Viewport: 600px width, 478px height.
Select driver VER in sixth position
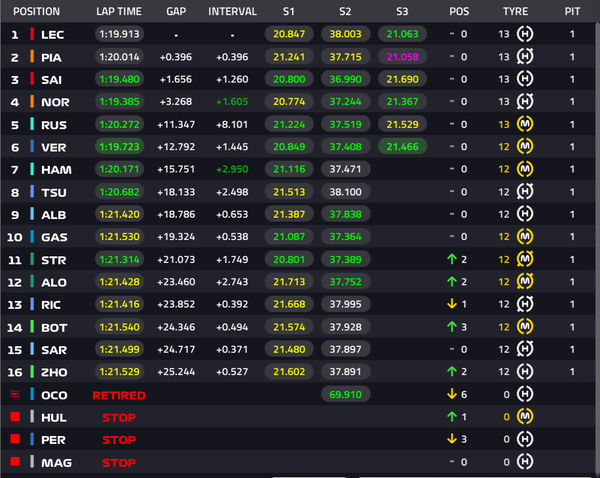54,147
